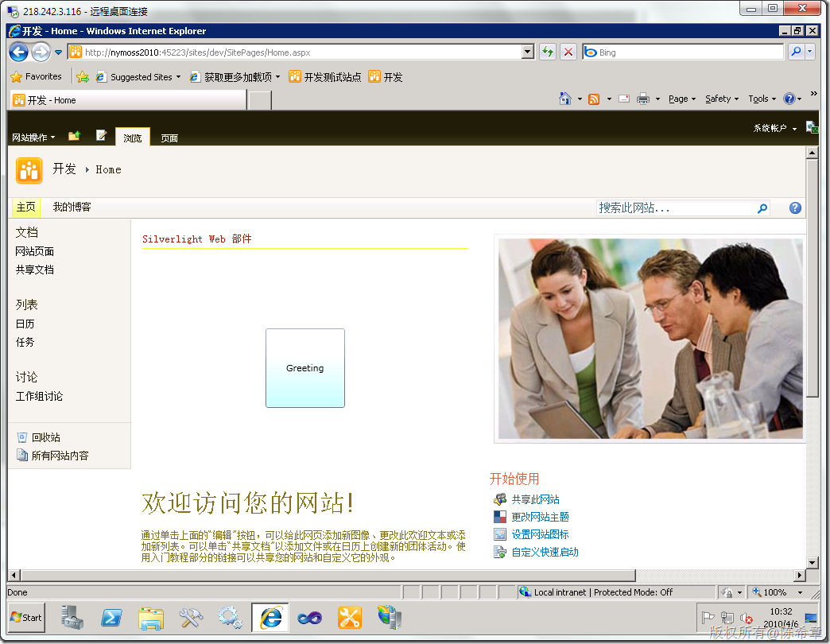This screenshot has height=644, width=830.
Task: Open the IE Help question mark icon
Action: point(789,99)
